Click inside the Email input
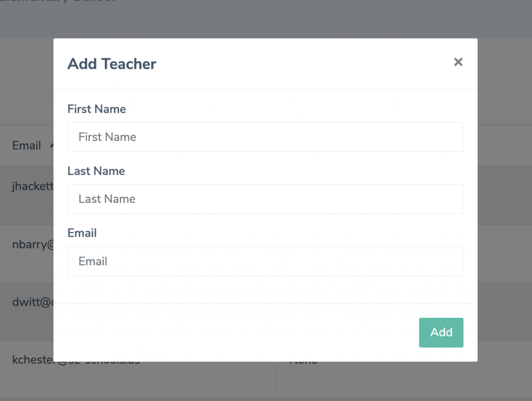This screenshot has width=532, height=401. [x=265, y=261]
